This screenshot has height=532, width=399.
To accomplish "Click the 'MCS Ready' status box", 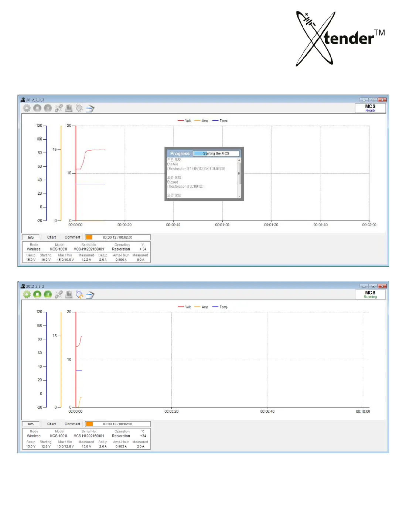I will coord(370,108).
